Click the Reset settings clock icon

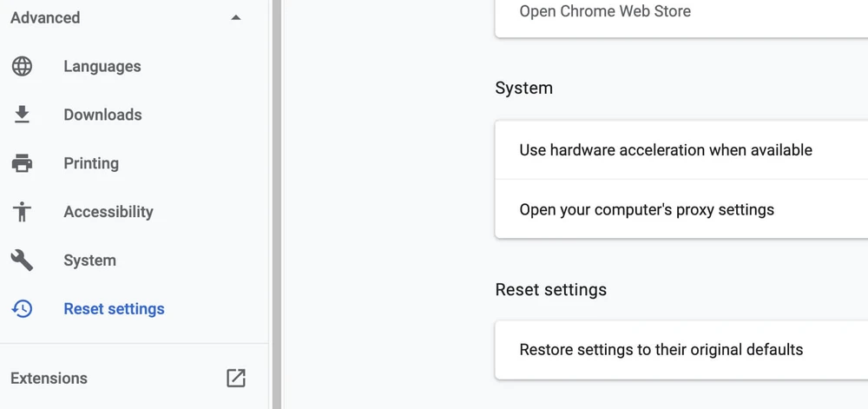coord(22,309)
